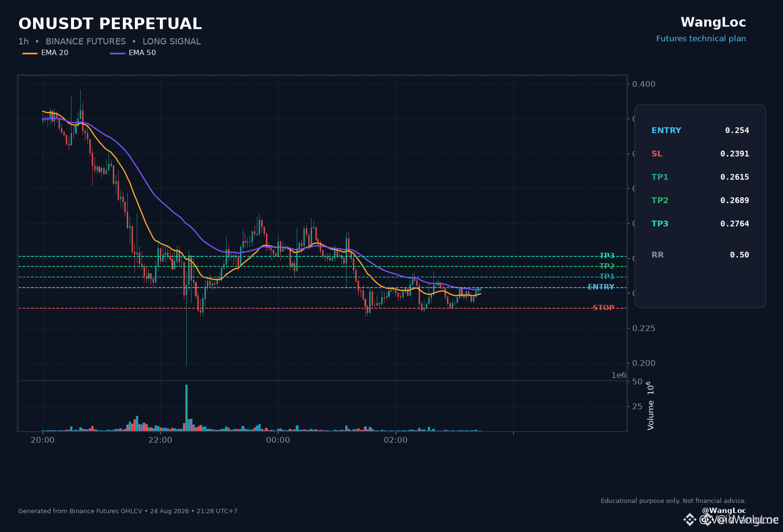
Task: Click the Futures technical plan caption
Action: [701, 38]
